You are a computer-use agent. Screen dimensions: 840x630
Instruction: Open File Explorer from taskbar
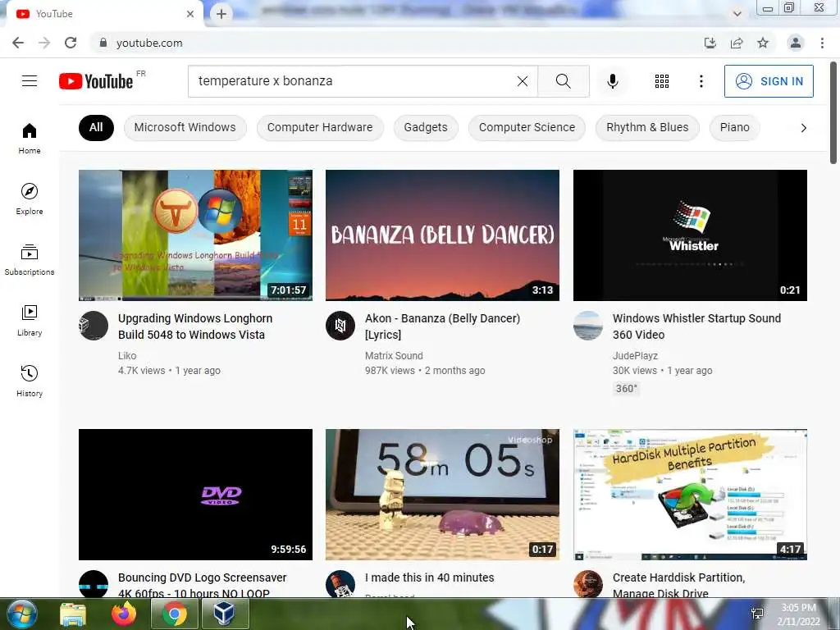pos(73,614)
